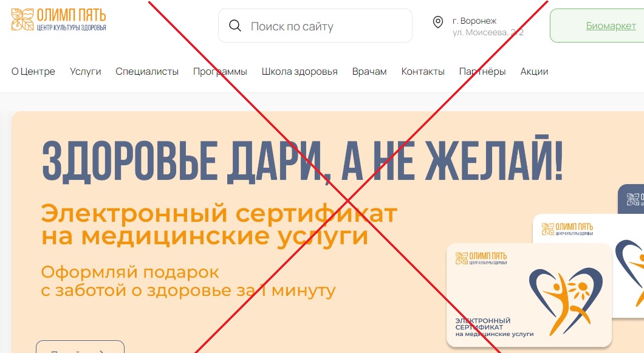Open the Врачам menu item

369,72
